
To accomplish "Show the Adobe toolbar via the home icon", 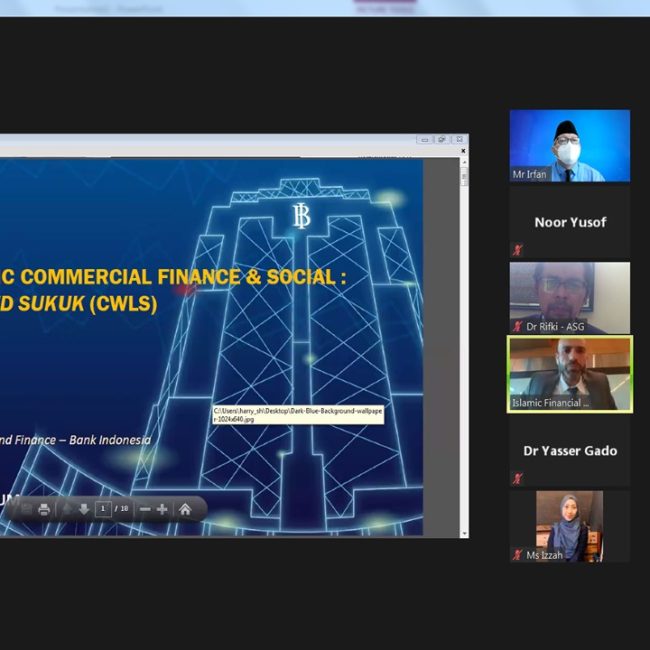I will [x=185, y=509].
